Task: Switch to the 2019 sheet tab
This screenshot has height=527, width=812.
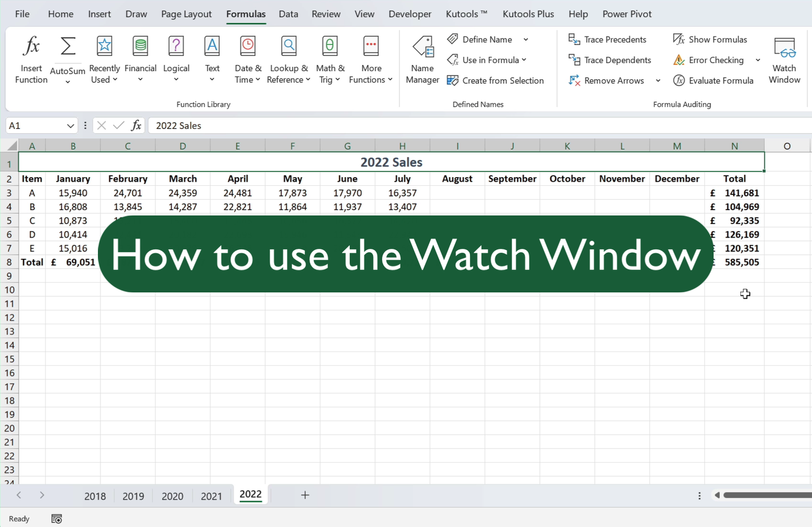Action: (x=133, y=496)
